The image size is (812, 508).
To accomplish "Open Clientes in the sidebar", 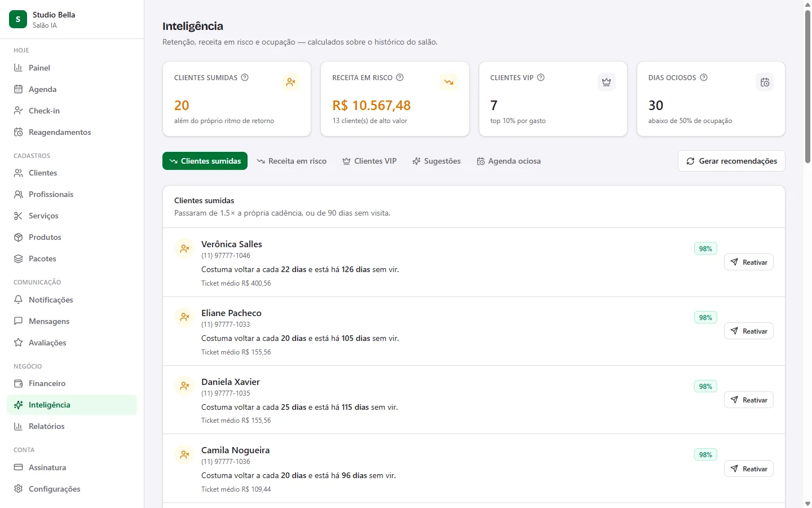I will pos(72,173).
